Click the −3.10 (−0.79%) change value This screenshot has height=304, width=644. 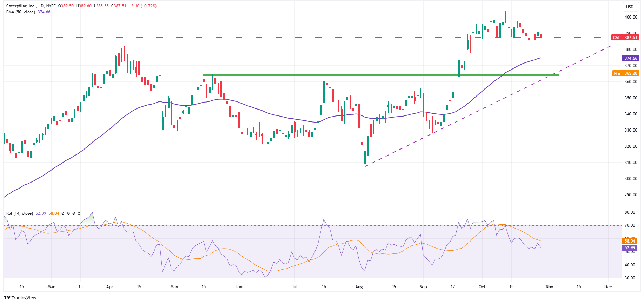(142, 6)
